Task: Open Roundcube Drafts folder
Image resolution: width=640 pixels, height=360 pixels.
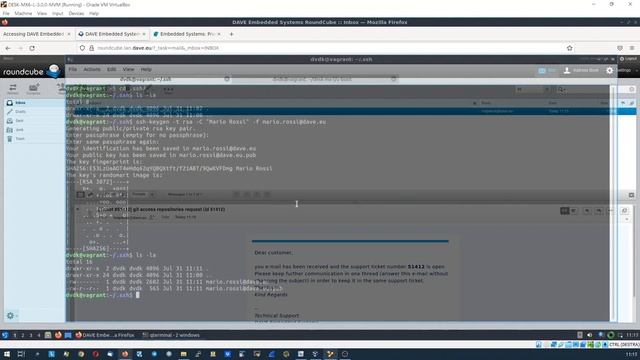Action: click(34, 112)
